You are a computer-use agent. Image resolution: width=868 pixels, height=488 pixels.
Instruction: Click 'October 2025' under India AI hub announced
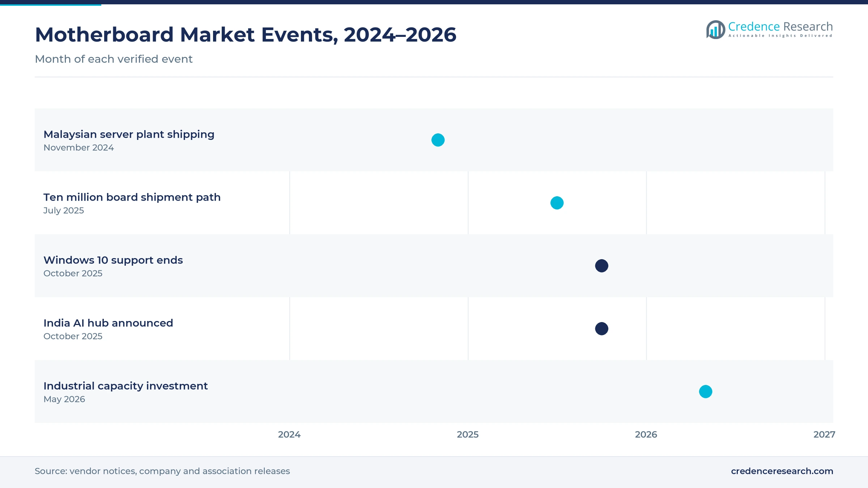(x=73, y=336)
